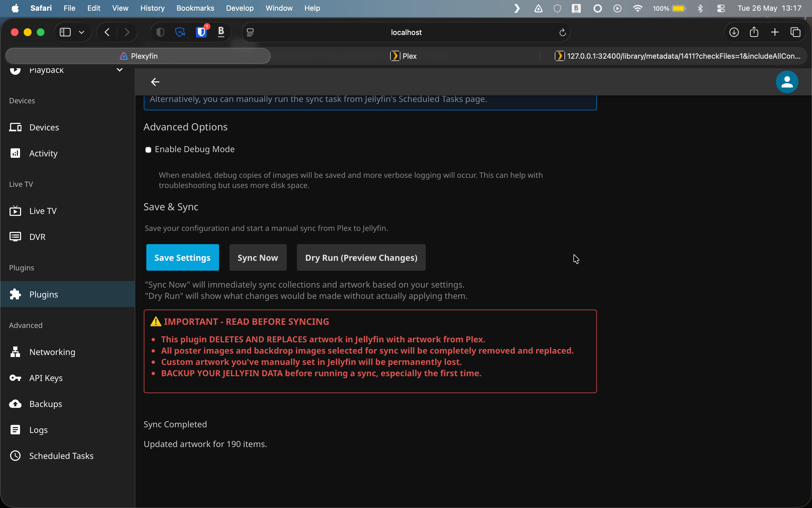The image size is (812, 508).
Task: Click the Devices sidebar icon
Action: pyautogui.click(x=15, y=127)
